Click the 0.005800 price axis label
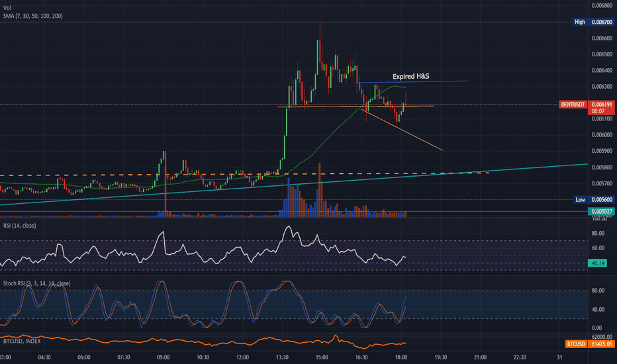 click(602, 167)
